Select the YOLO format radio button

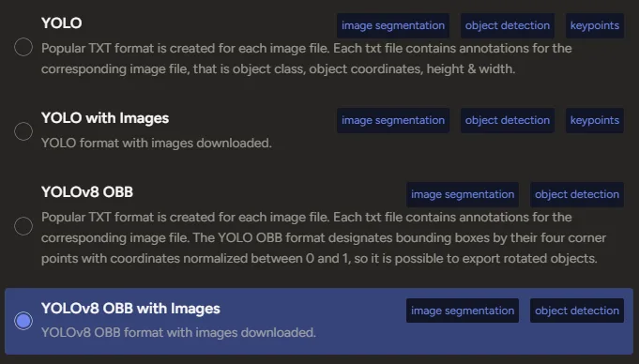point(23,47)
